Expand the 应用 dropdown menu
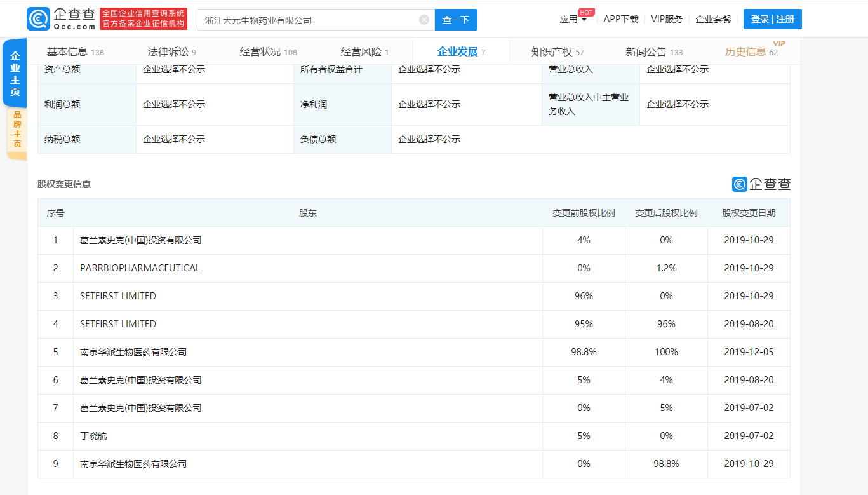This screenshot has height=495, width=868. (573, 19)
